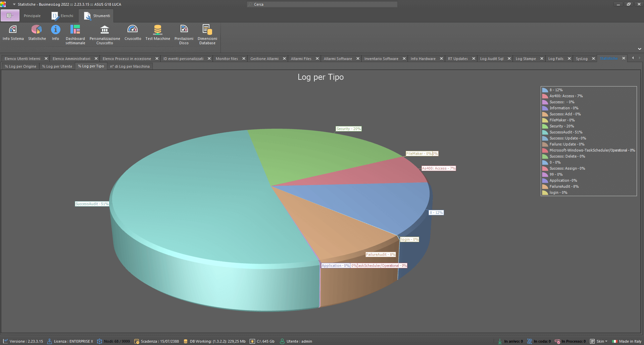
Task: Switch to the Elenchi ribbon tab
Action: [x=62, y=16]
